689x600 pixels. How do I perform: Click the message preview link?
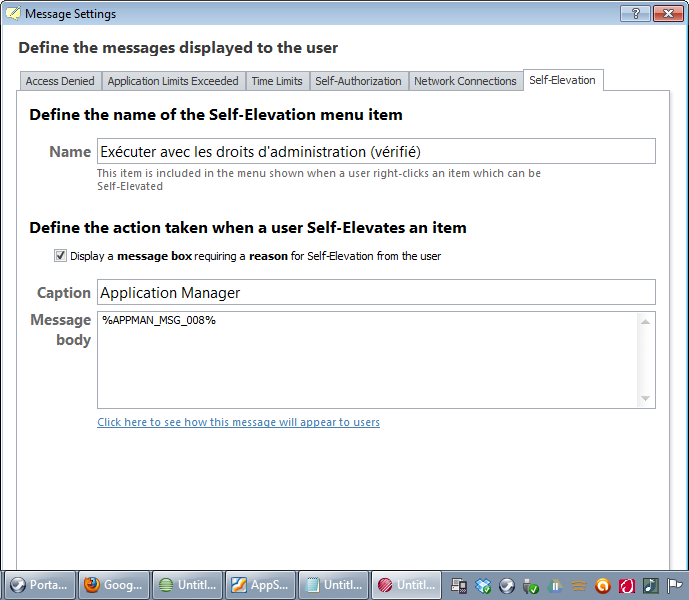238,422
